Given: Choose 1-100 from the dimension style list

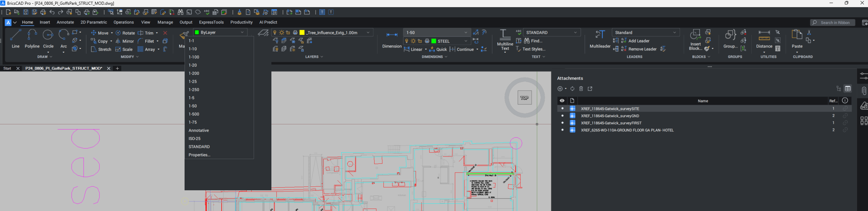Looking at the screenshot, I should (x=194, y=57).
